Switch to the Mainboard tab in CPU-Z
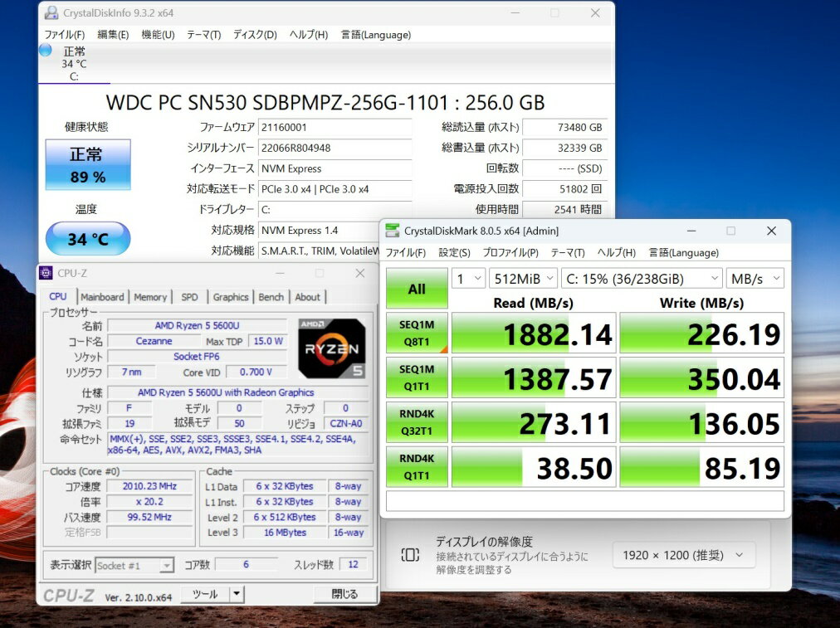 coord(102,297)
